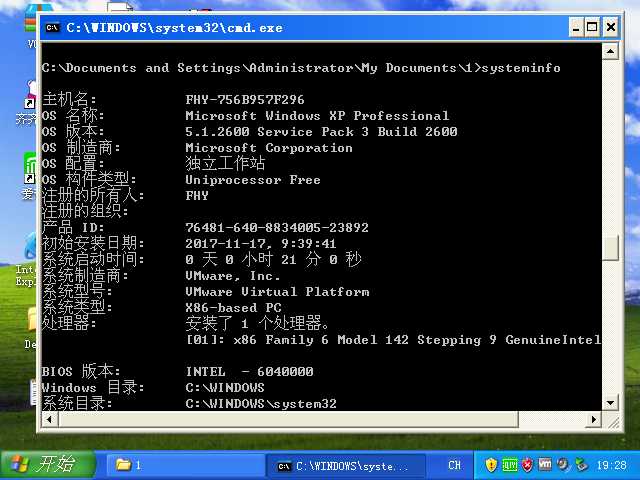Click the green iQIYI tray icon

coord(509,464)
